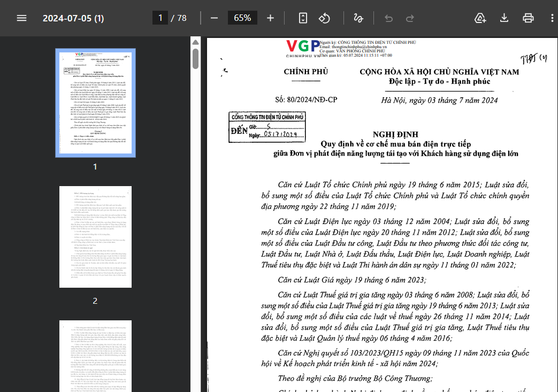558x392 pixels.
Task: Click the sidebar scrollbar up arrow
Action: click(195, 42)
